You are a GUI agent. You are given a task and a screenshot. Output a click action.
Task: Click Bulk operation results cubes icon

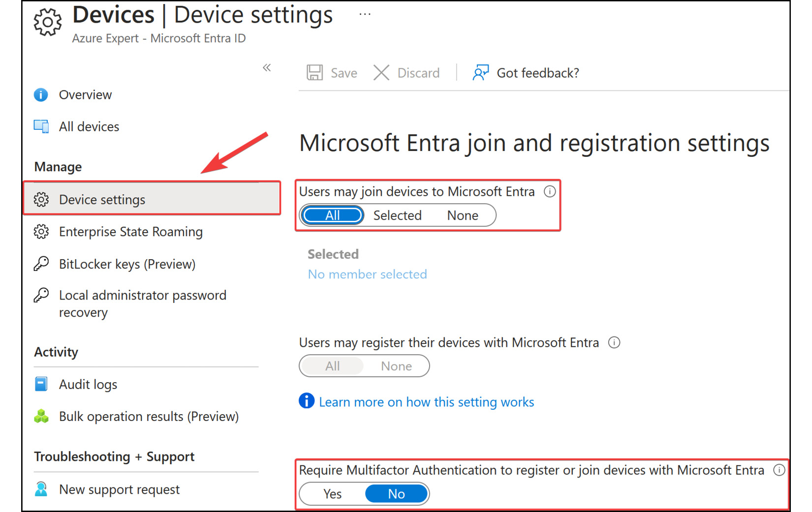pyautogui.click(x=41, y=416)
